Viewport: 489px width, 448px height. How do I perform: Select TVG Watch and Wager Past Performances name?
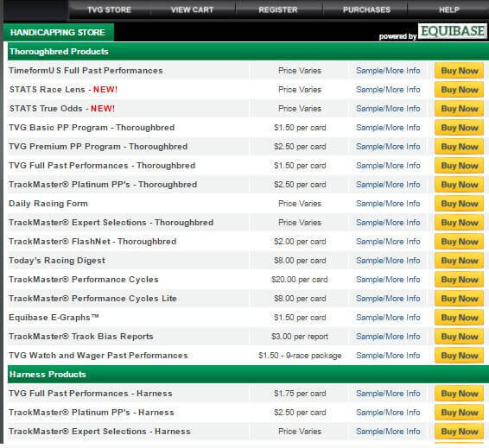(98, 356)
